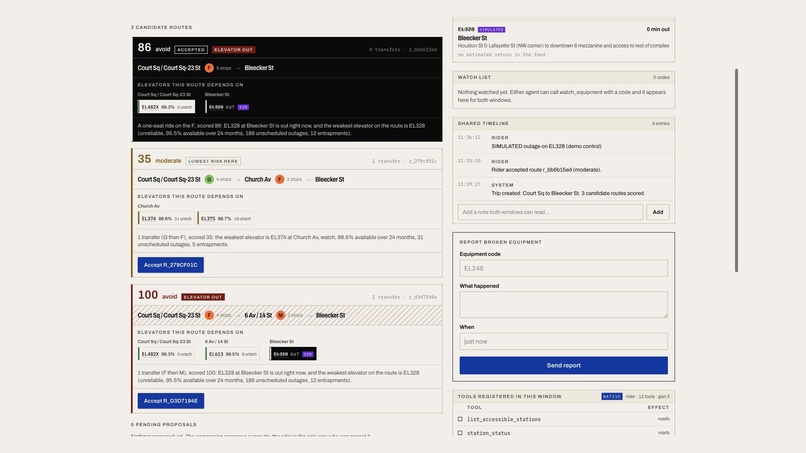Open elevator chip EL613 at 6 Av / 14 St
Image resolution: width=806 pixels, height=453 pixels.
(233, 354)
